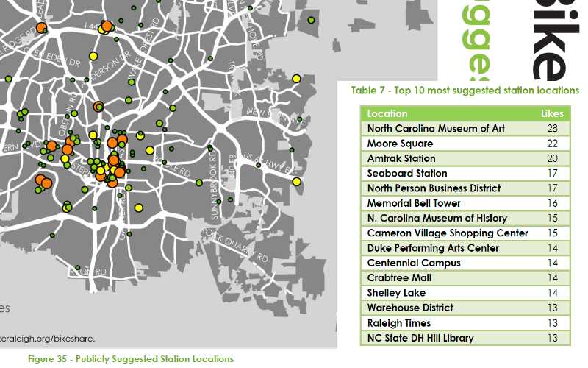The image size is (588, 368).
Task: Click the 'ROCK QUARRY RD' road label
Action: pos(235,245)
